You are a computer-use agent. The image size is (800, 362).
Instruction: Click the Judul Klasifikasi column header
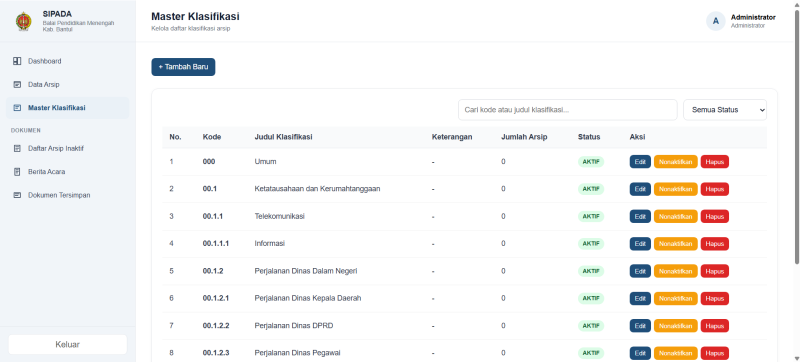tap(284, 137)
